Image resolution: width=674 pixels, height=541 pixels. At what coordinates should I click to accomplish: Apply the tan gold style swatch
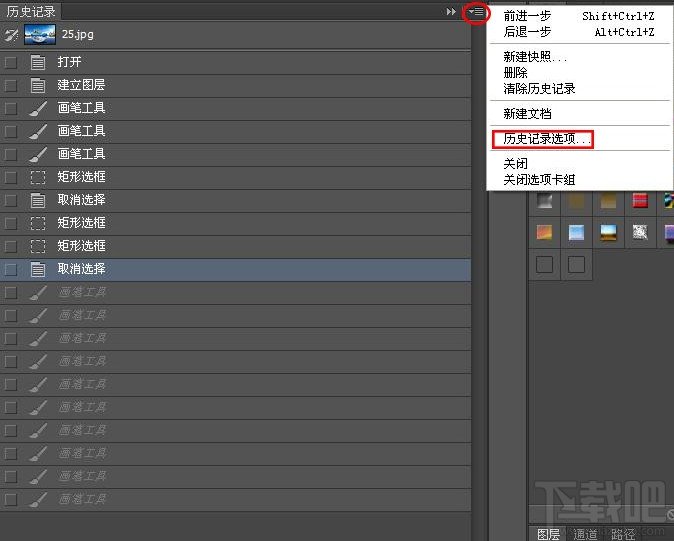(x=608, y=201)
